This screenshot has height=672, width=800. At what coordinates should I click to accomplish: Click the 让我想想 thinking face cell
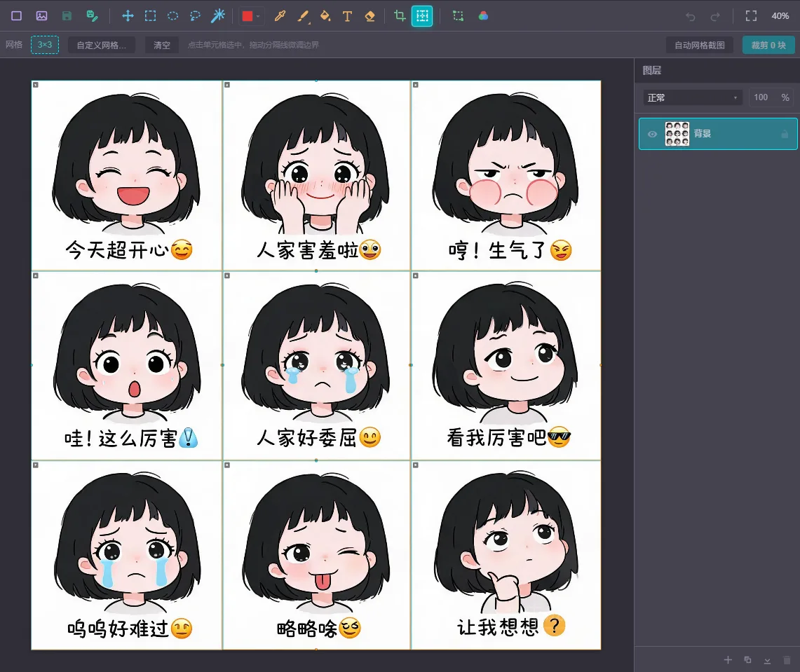(x=506, y=555)
